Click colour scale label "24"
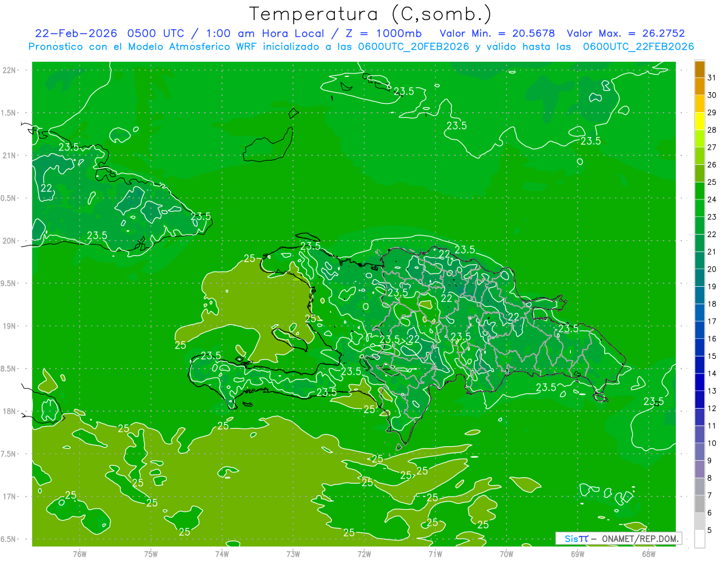Viewport: 728px width, 562px height. 712,199
